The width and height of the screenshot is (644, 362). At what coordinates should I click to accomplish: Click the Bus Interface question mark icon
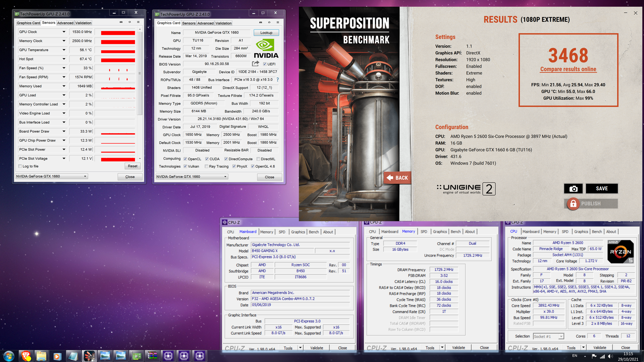278,80
